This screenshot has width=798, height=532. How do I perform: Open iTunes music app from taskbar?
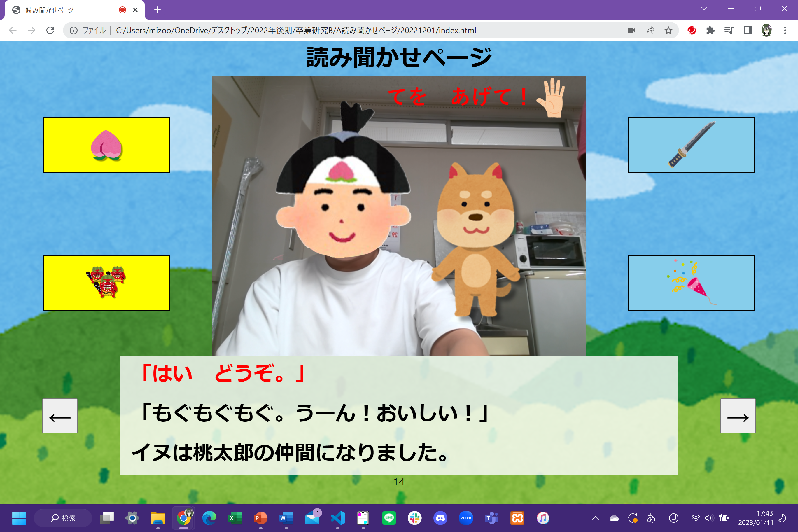click(543, 518)
